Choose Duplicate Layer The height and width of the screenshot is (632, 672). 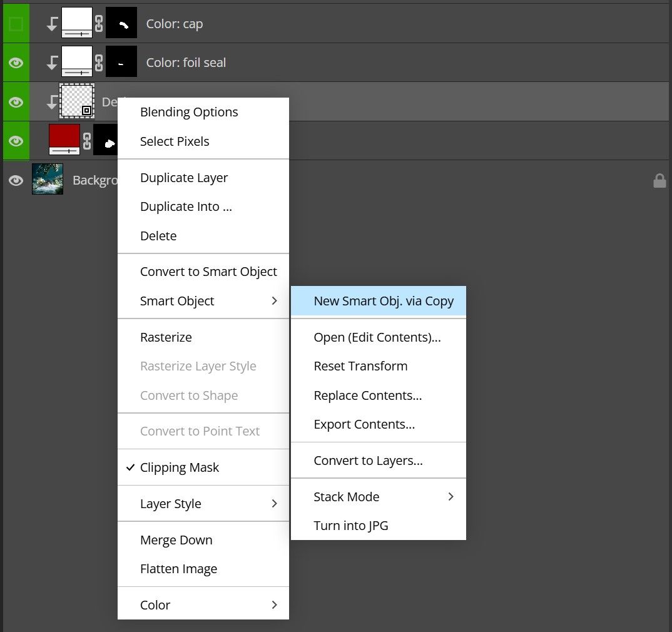[203, 178]
